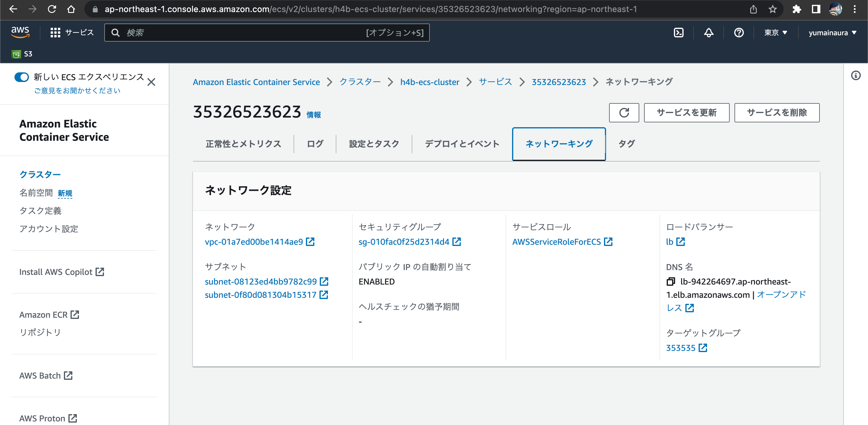Open external link icon next to AWSServiceRoleForECS
Screen dimensions: 868x425
[x=608, y=242]
